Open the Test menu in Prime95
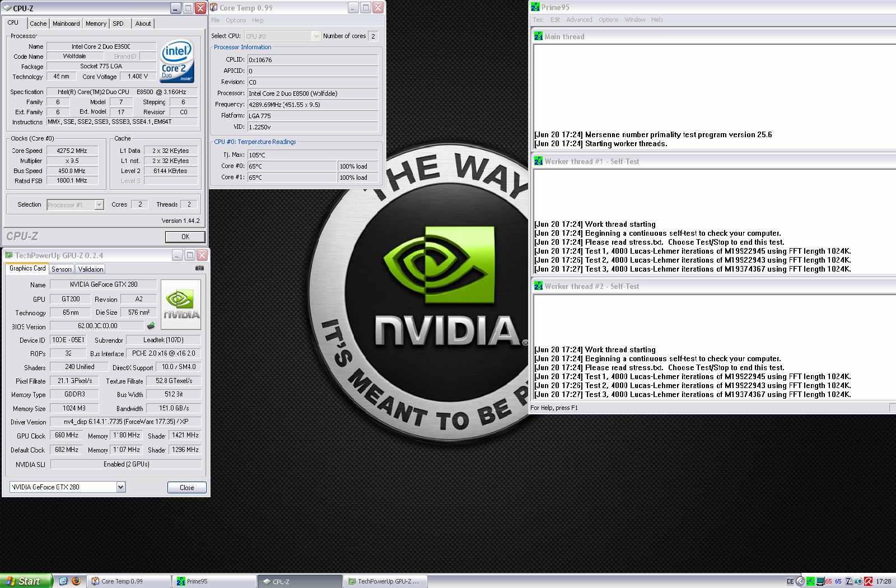 click(538, 20)
